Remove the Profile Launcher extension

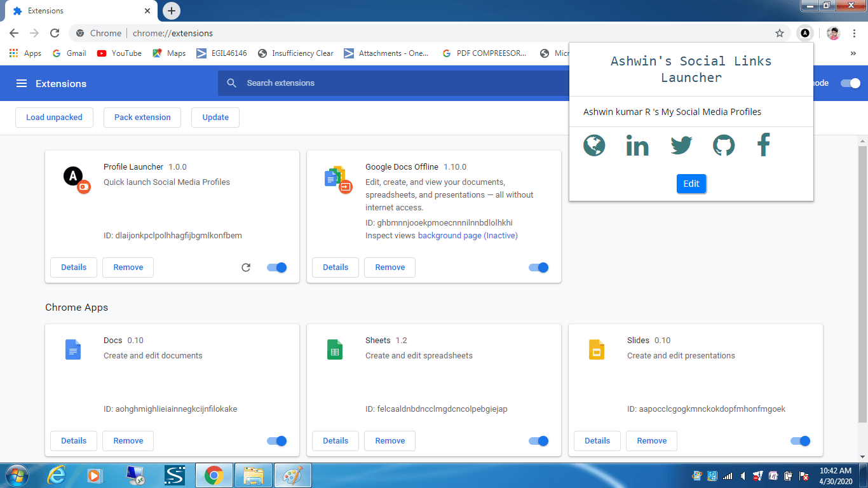128,268
